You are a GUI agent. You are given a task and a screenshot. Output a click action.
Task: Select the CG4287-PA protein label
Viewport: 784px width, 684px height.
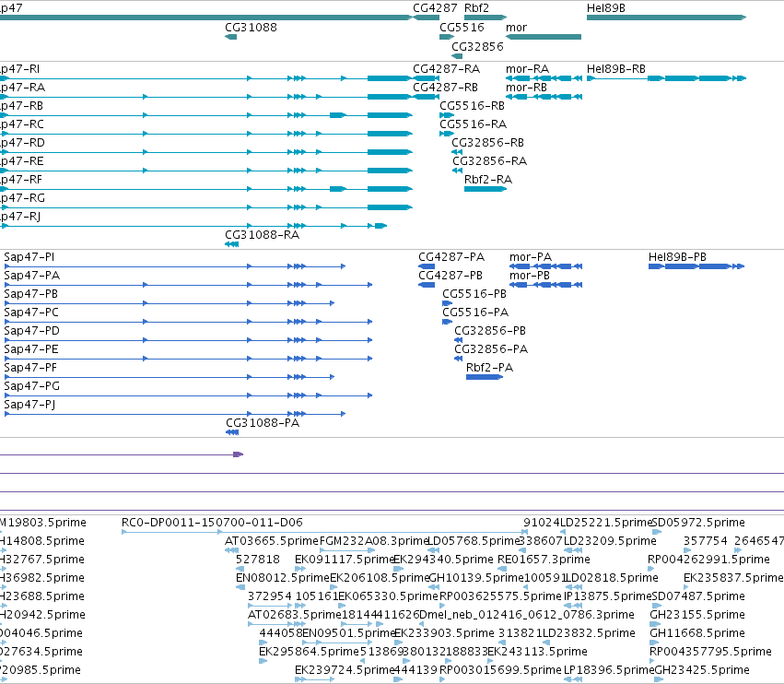451,256
